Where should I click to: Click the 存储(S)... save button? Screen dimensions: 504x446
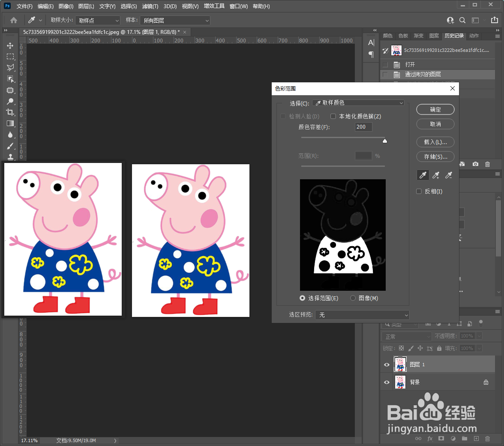pos(435,157)
